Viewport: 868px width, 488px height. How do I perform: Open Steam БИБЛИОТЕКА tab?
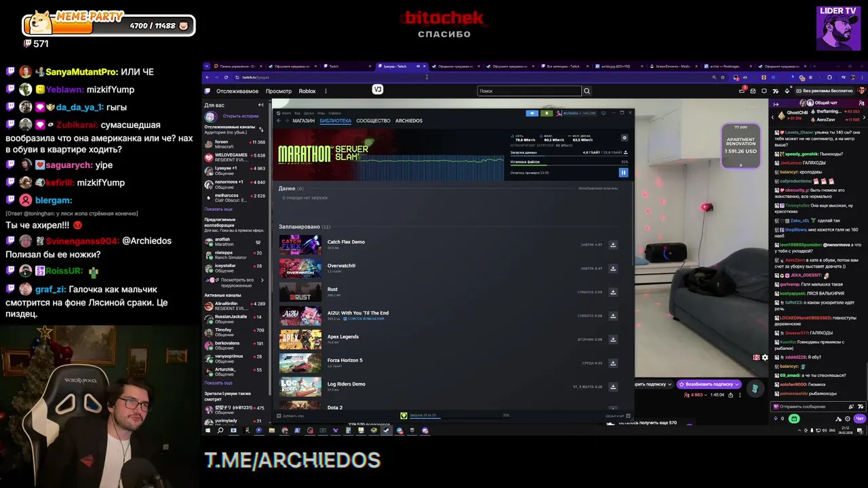pyautogui.click(x=335, y=121)
